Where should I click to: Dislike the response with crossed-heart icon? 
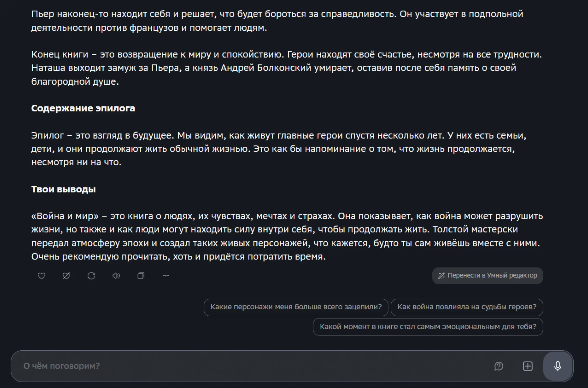66,276
